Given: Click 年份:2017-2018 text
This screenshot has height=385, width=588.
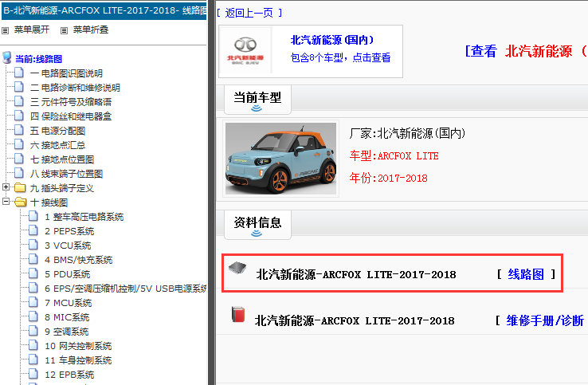Looking at the screenshot, I should pyautogui.click(x=389, y=178).
